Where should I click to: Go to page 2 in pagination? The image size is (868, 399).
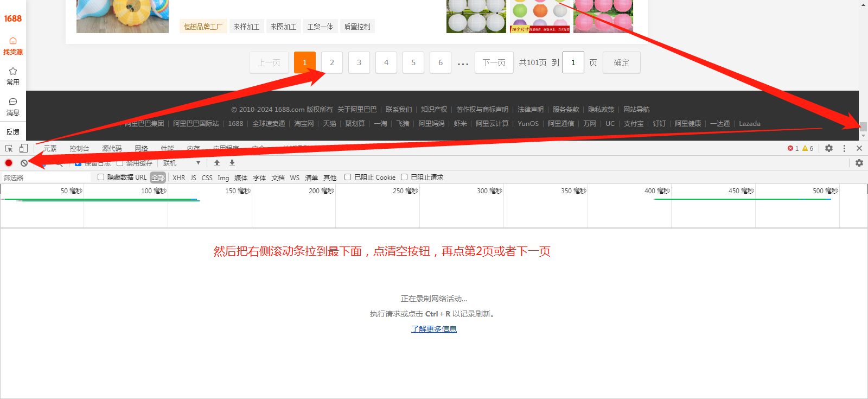[332, 62]
